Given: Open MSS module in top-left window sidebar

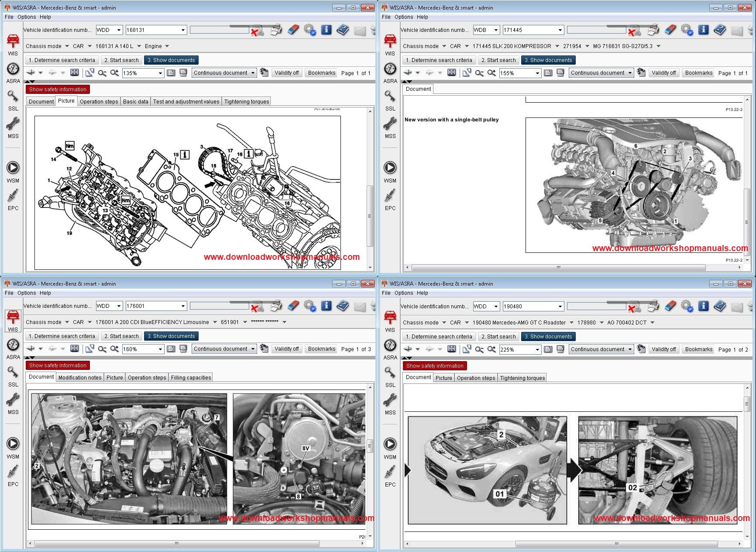Looking at the screenshot, I should [x=13, y=128].
